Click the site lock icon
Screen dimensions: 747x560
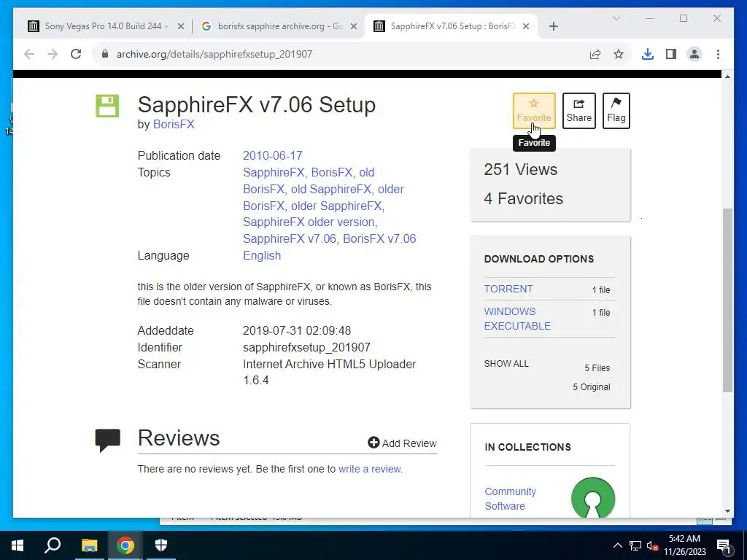coord(105,54)
